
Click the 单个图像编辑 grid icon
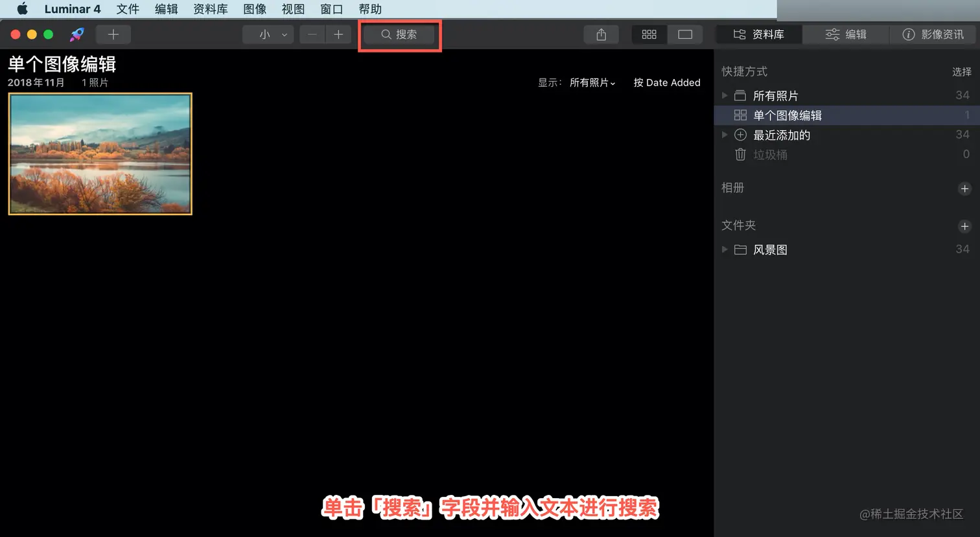coord(740,115)
